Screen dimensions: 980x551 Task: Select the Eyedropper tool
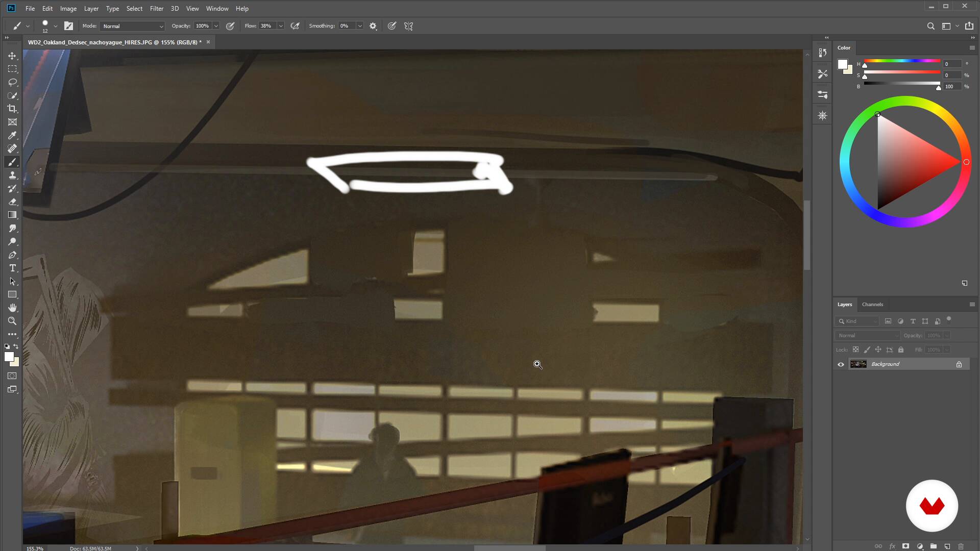point(12,135)
